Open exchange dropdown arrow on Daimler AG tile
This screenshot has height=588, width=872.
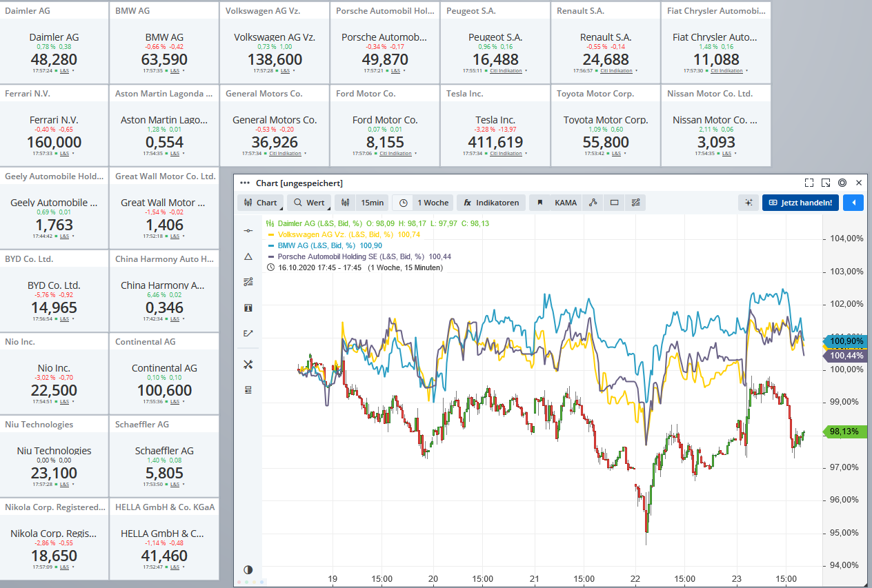click(x=73, y=71)
